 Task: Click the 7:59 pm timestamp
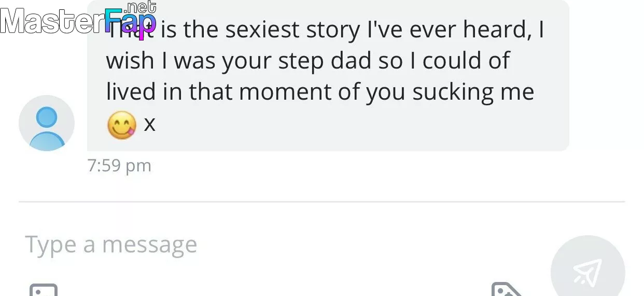(x=119, y=166)
